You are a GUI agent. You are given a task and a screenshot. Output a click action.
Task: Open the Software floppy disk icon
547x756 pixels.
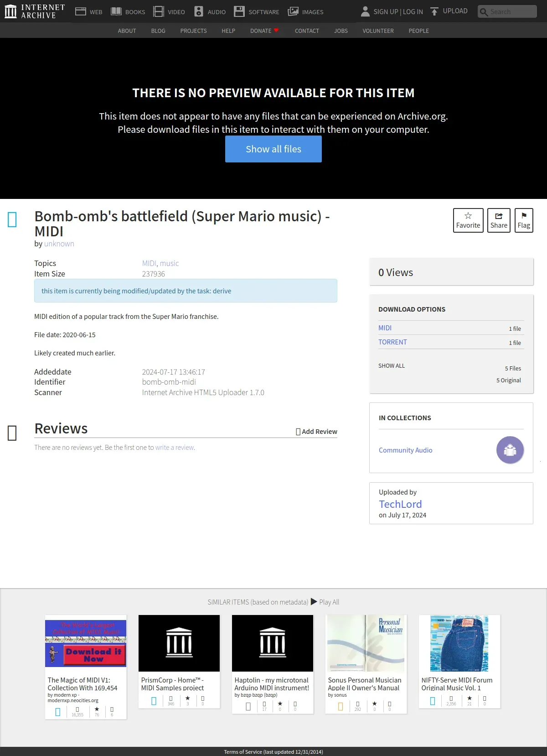pos(239,11)
